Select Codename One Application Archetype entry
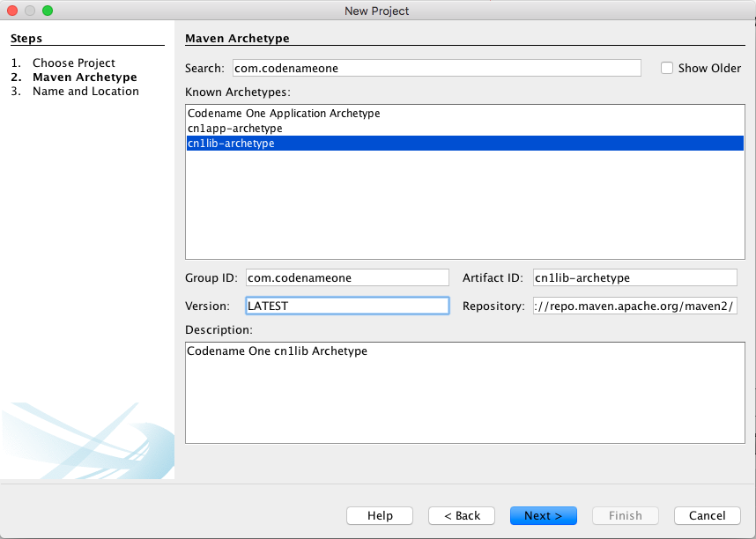This screenshot has width=756, height=539. pyautogui.click(x=282, y=113)
